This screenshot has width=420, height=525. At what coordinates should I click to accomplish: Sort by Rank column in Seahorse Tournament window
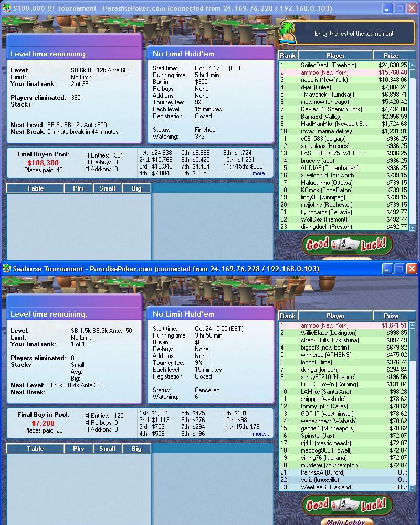288,316
